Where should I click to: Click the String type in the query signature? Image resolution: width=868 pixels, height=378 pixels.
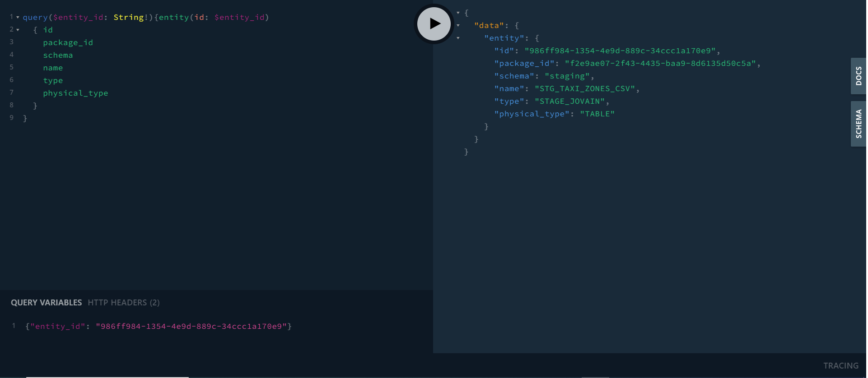click(x=128, y=17)
